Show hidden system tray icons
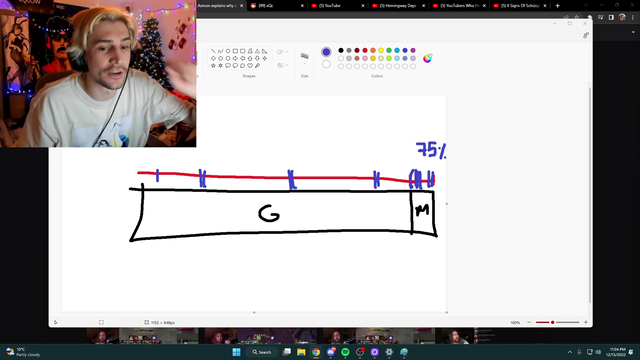 (570, 352)
